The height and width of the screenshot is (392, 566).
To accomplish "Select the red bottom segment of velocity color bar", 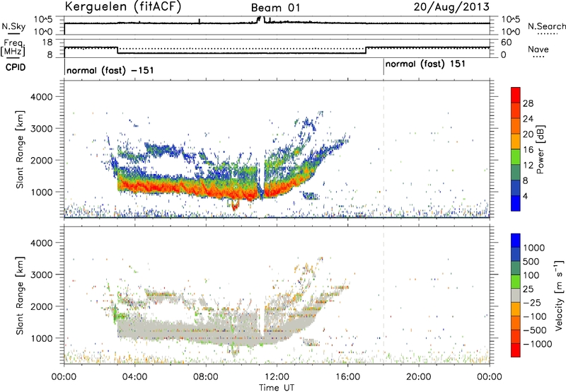I will tap(516, 350).
